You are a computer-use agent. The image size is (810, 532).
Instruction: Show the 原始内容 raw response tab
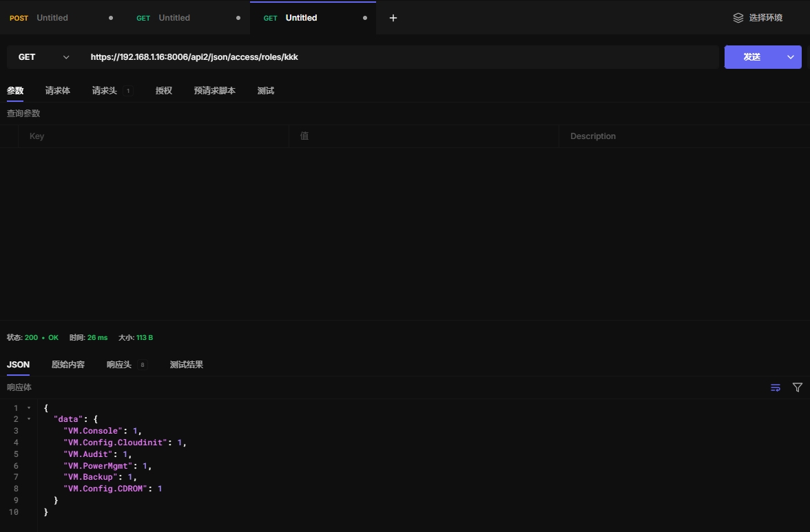click(68, 365)
